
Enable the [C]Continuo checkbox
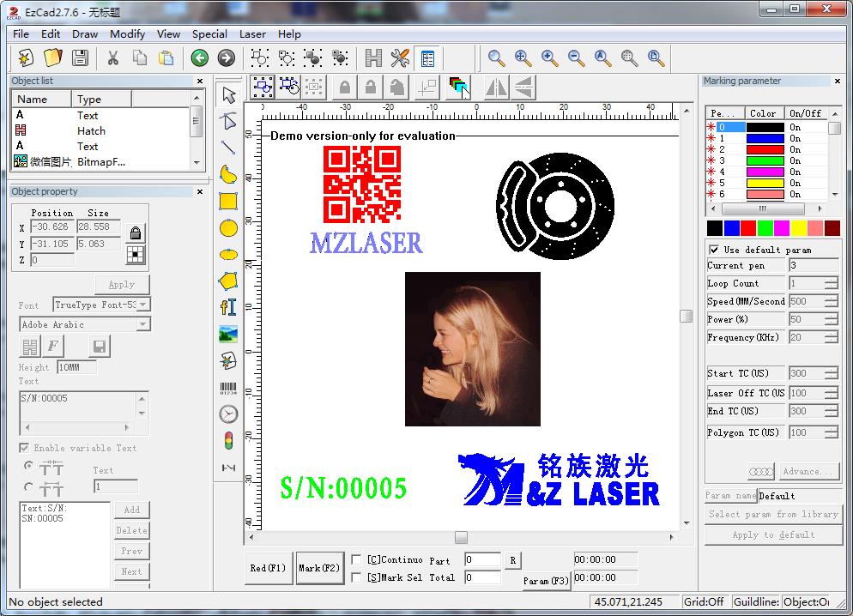[356, 559]
